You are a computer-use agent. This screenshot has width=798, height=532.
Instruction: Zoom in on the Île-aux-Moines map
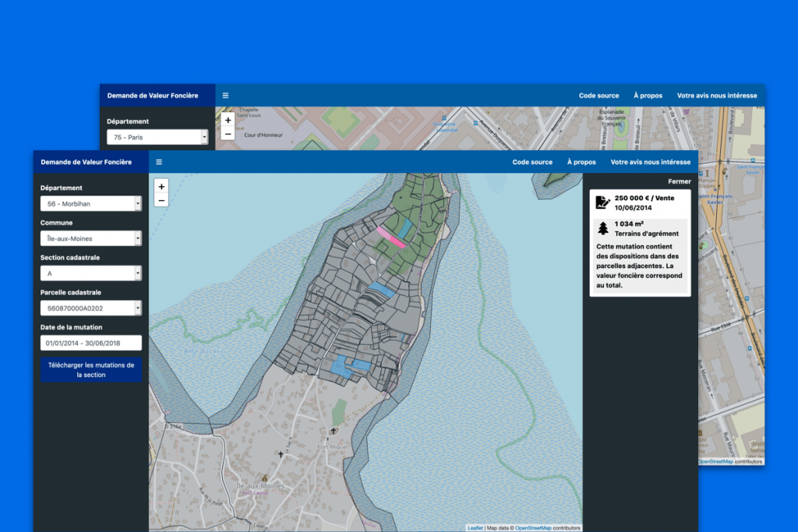click(x=161, y=187)
